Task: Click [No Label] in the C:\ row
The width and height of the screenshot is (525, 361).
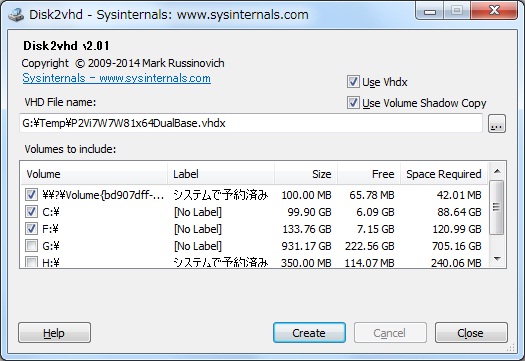Action: pos(198,212)
